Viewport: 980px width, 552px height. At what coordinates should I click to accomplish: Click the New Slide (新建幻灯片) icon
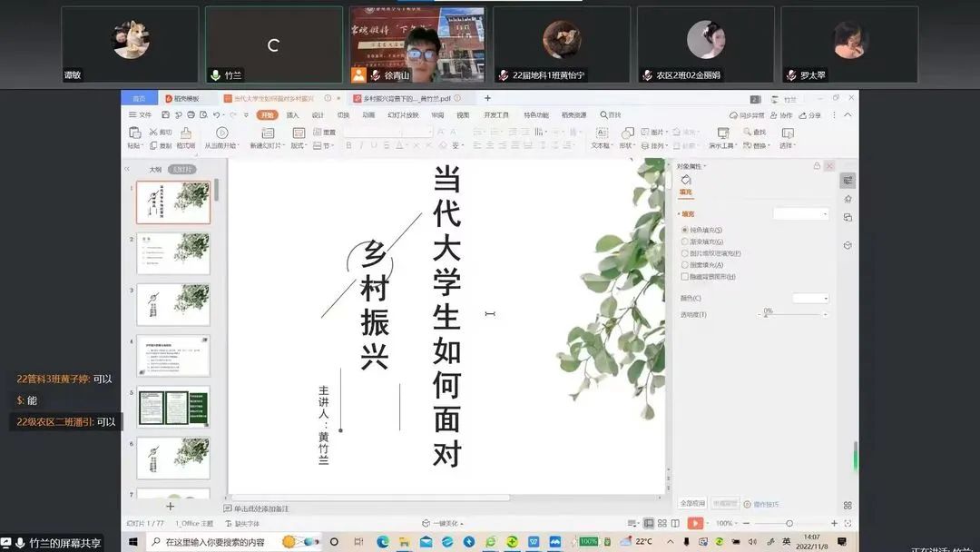[x=268, y=133]
